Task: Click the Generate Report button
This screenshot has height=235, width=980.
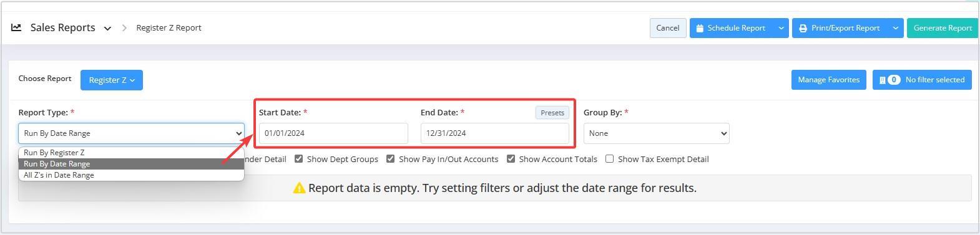Action: [x=942, y=28]
